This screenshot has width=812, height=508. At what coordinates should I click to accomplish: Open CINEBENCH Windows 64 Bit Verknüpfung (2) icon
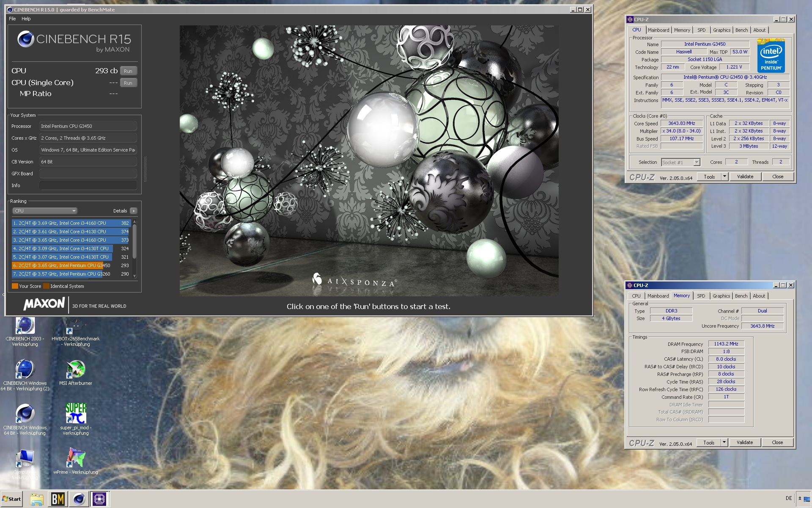pyautogui.click(x=25, y=375)
